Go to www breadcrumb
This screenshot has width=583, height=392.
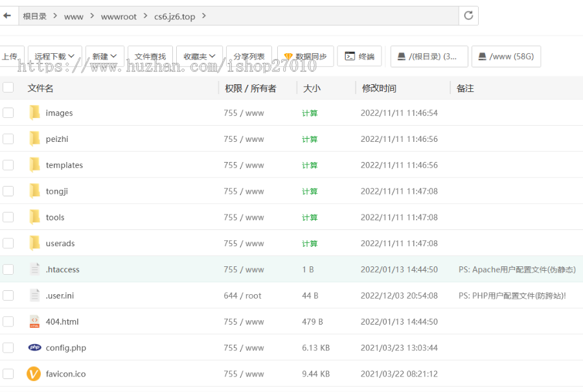[74, 16]
